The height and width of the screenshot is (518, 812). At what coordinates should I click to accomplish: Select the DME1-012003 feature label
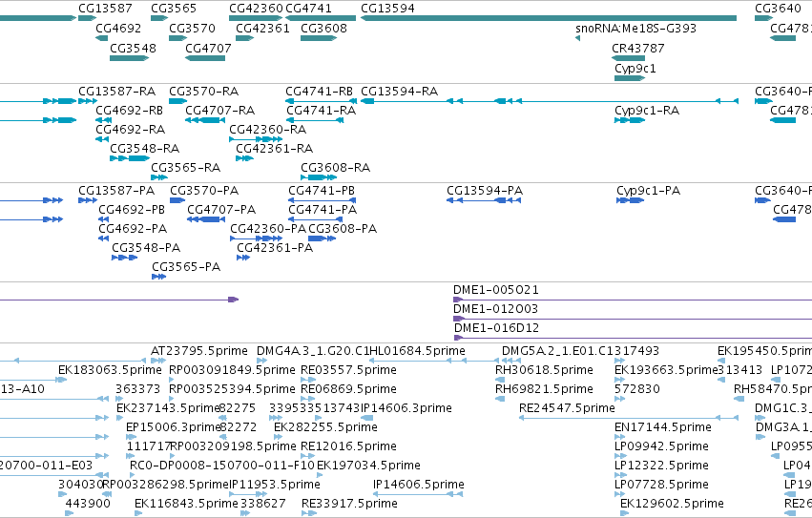click(x=495, y=309)
